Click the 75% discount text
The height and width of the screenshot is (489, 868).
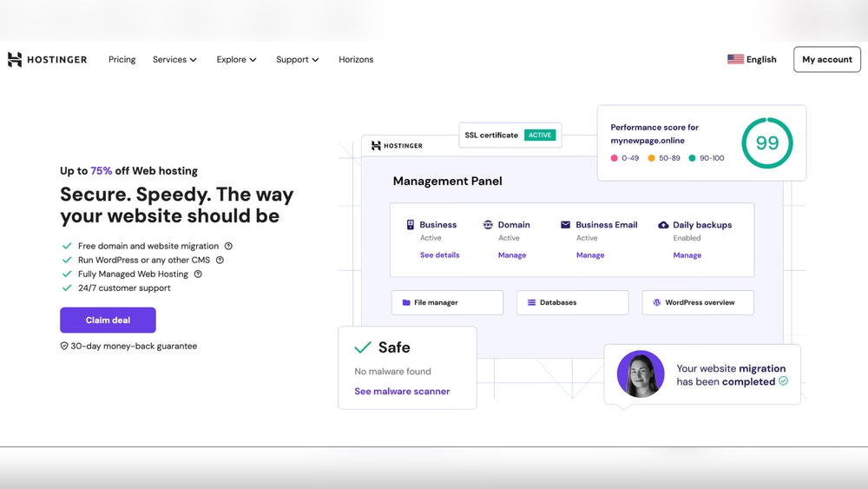[102, 170]
